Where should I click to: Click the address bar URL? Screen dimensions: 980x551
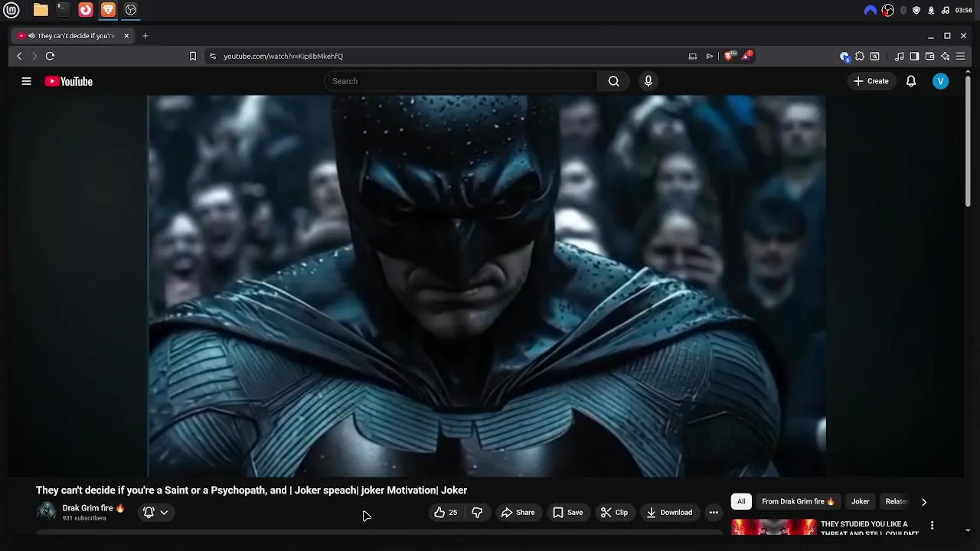pos(283,56)
